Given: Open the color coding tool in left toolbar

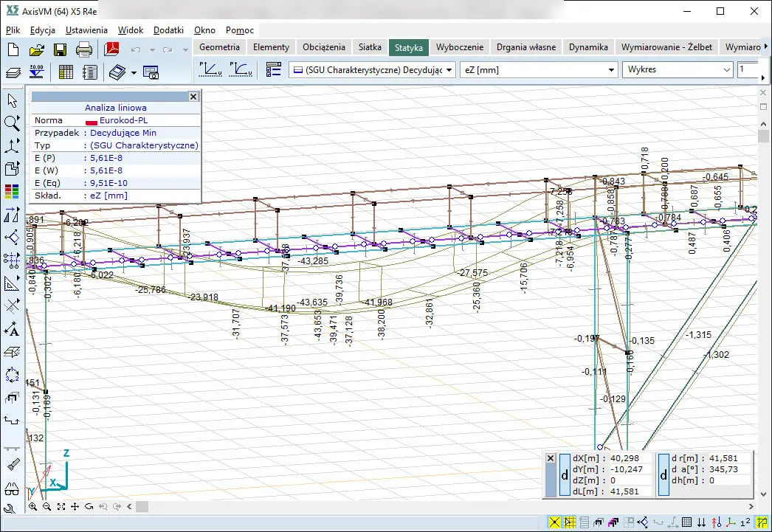Looking at the screenshot, I should point(12,192).
